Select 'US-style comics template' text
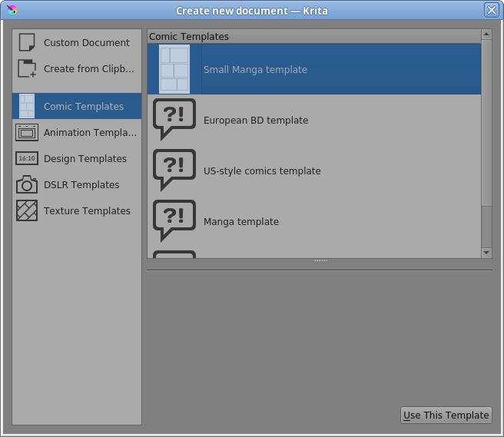This screenshot has width=504, height=437. tap(262, 171)
